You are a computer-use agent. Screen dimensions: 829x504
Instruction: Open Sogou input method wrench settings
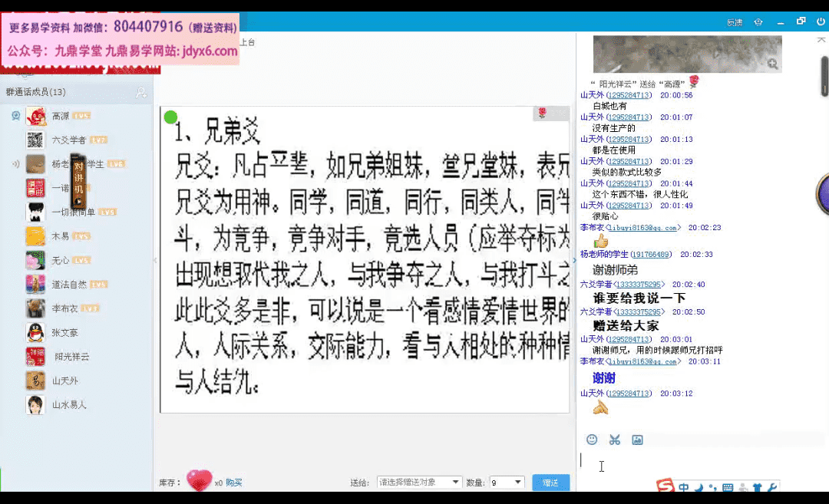tap(772, 487)
